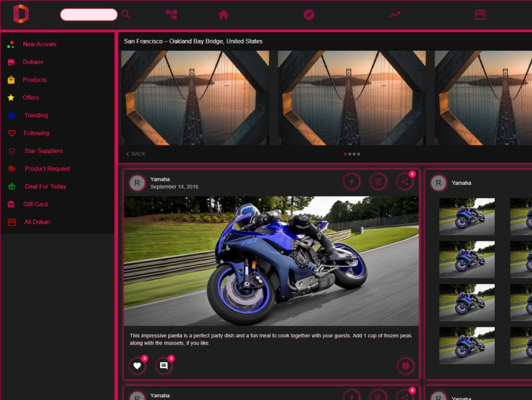Click the Dokans storefront icon
Viewport: 532px width, 400px height.
[11, 62]
